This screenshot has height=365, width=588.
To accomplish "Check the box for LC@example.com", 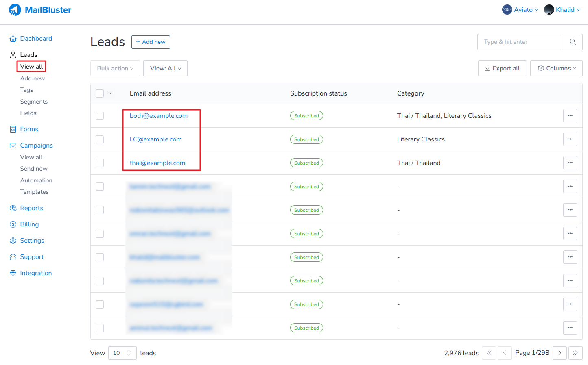I will 100,139.
